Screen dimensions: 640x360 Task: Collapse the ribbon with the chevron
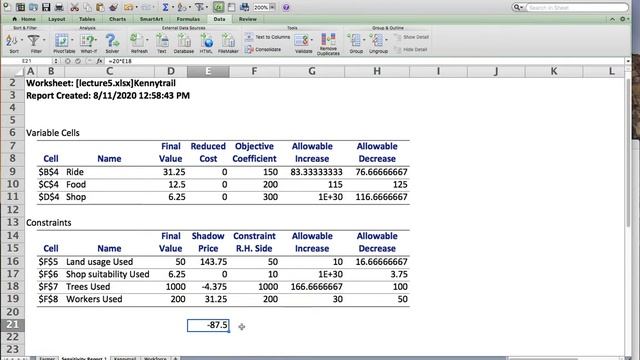coord(613,19)
